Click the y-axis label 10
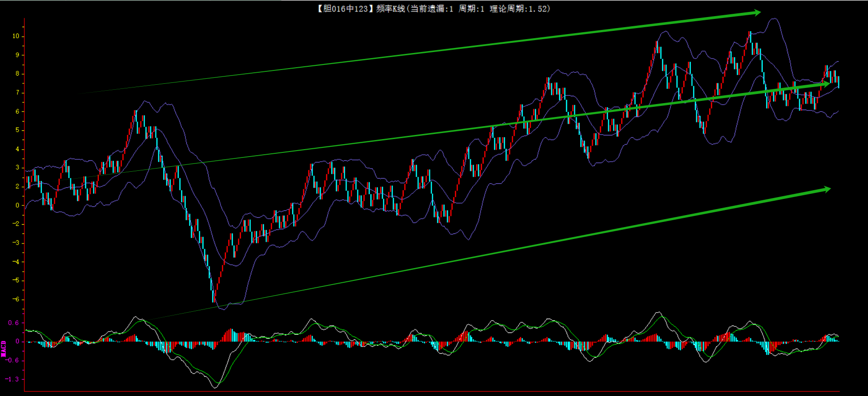Screen dimensions: 868x396 pos(16,36)
